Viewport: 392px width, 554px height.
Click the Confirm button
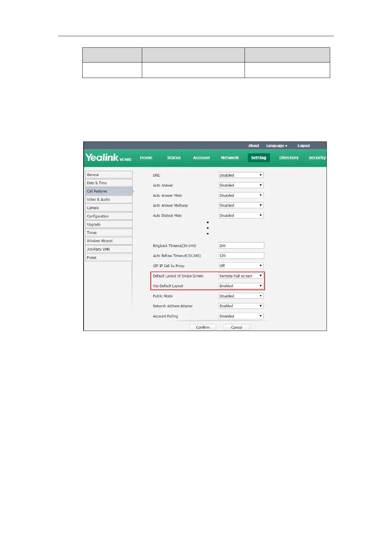(x=203, y=327)
